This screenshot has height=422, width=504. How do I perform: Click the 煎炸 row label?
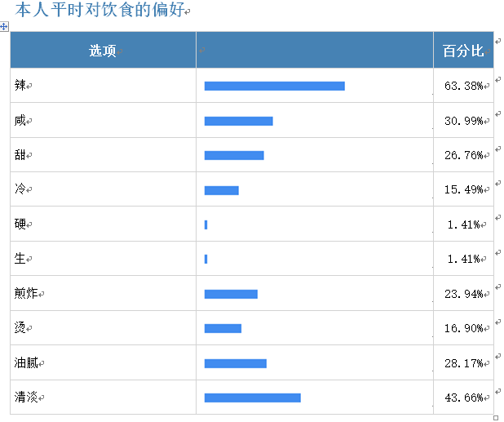tap(26, 293)
